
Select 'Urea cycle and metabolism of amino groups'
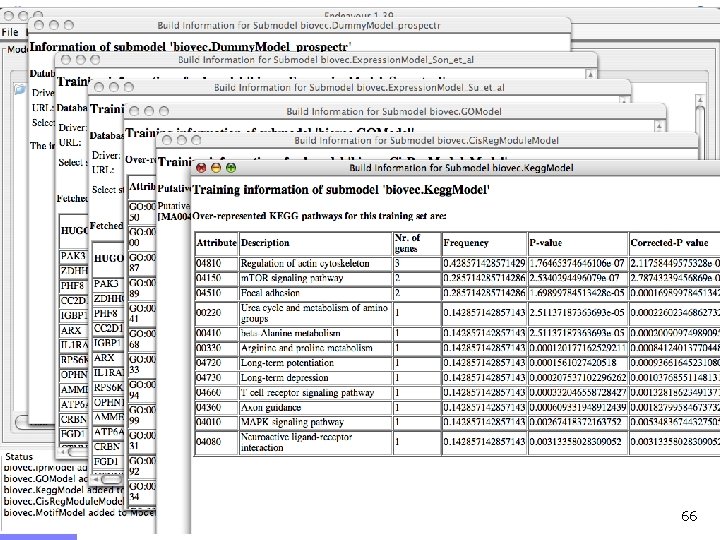pos(315,313)
